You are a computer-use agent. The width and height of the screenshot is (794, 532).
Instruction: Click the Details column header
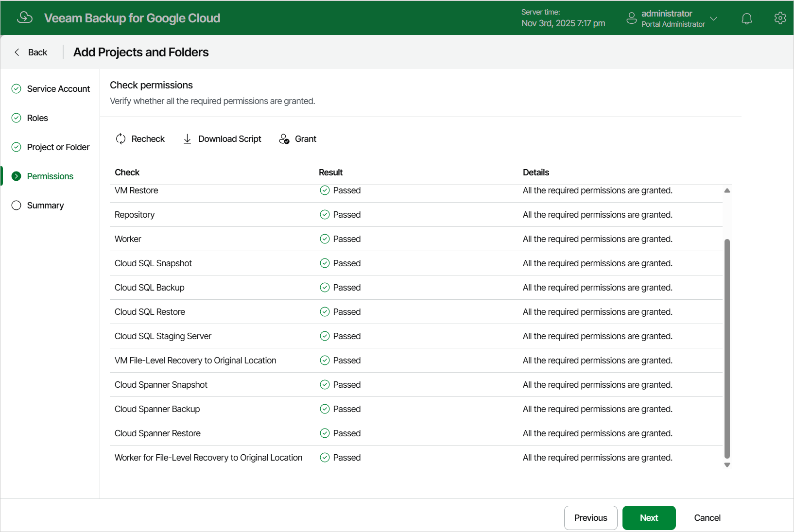pyautogui.click(x=536, y=172)
